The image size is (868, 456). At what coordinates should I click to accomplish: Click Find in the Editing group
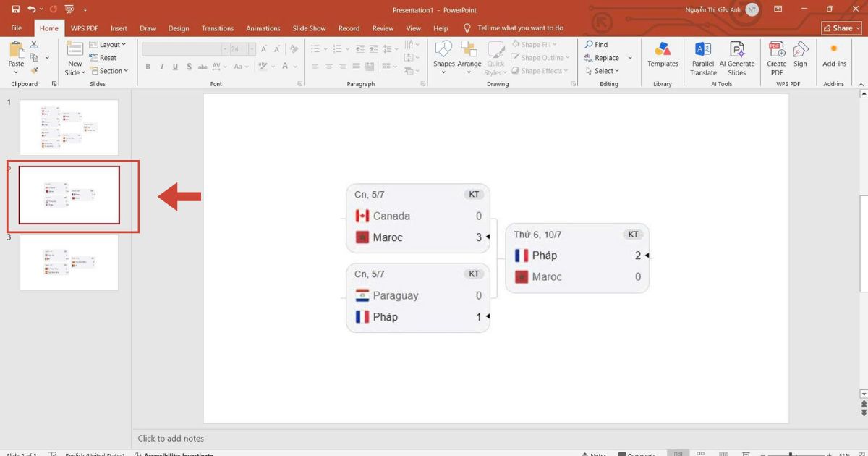pos(597,45)
